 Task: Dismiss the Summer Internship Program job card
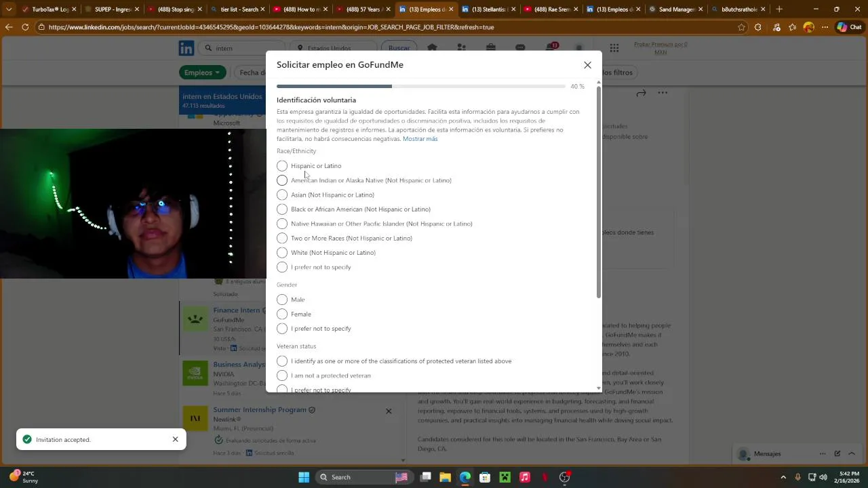389,411
